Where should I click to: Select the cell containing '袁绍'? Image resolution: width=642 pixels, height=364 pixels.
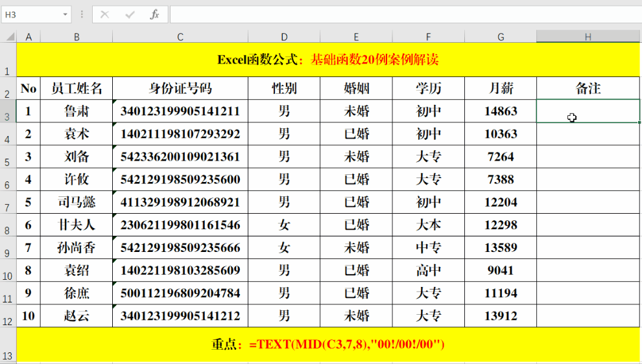77,270
